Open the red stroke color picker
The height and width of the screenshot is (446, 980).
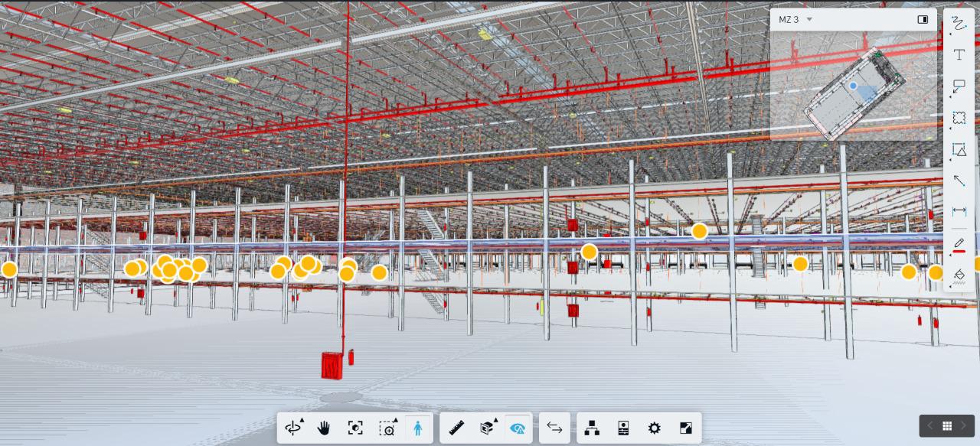click(x=959, y=245)
